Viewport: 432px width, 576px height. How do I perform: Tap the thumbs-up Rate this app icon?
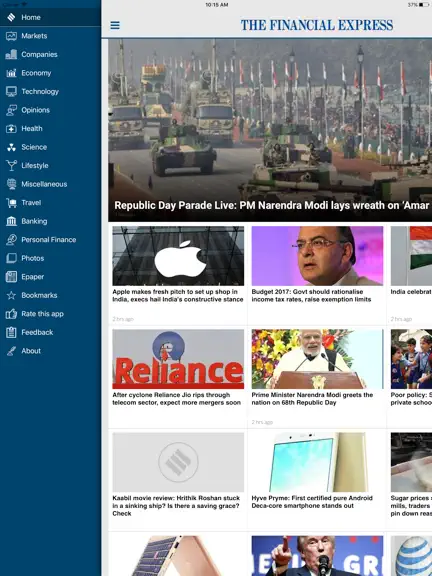11,314
